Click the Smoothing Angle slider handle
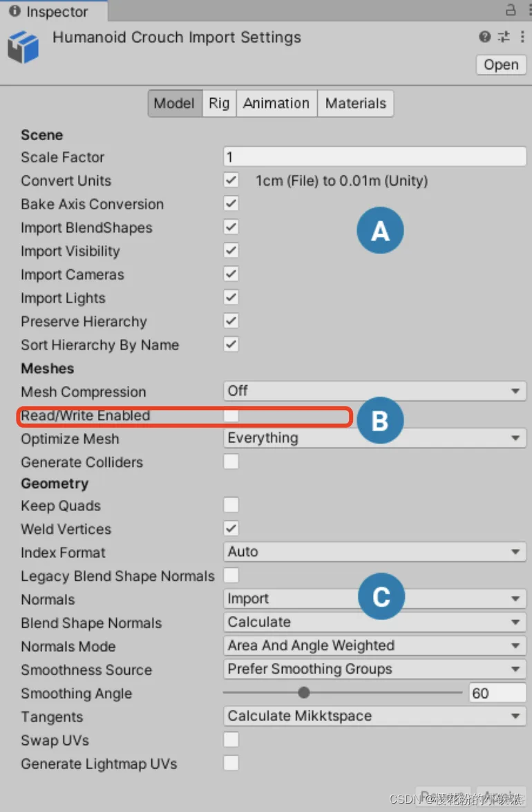The height and width of the screenshot is (812, 532). click(x=304, y=693)
